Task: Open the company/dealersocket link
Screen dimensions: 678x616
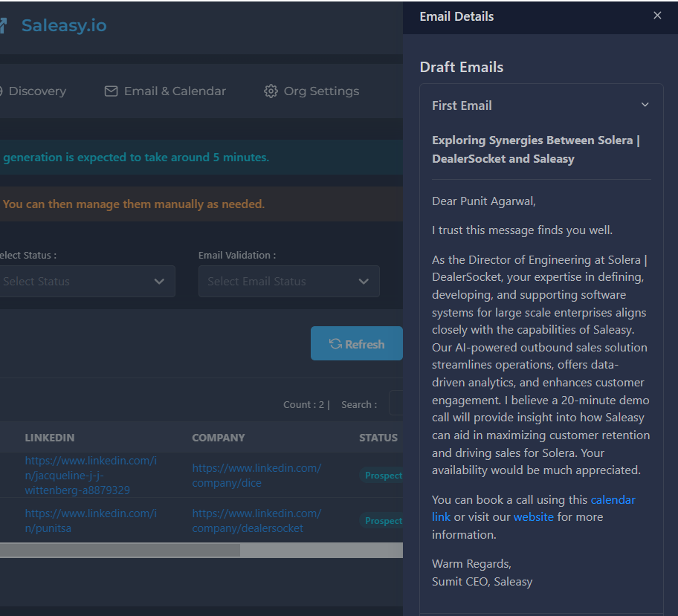Action: [256, 520]
